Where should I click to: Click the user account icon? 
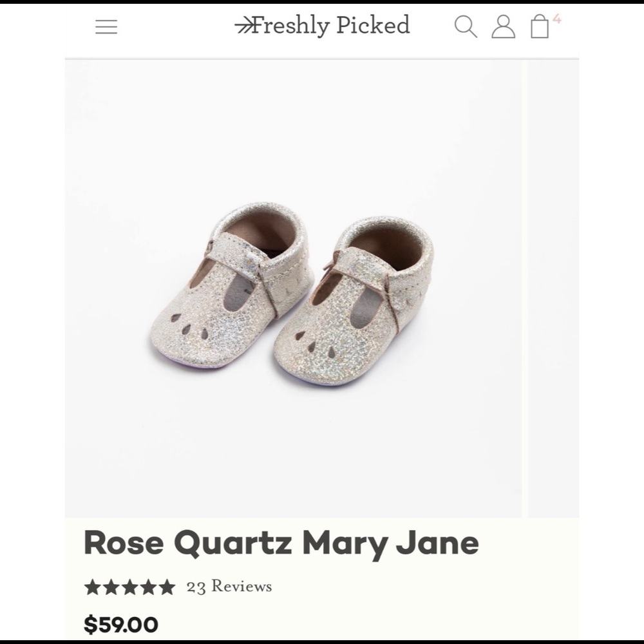click(503, 26)
